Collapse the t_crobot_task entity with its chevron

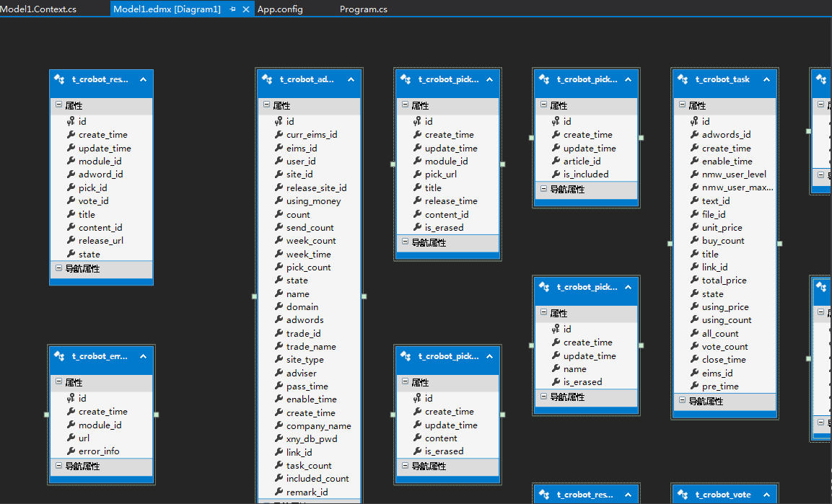click(x=766, y=79)
